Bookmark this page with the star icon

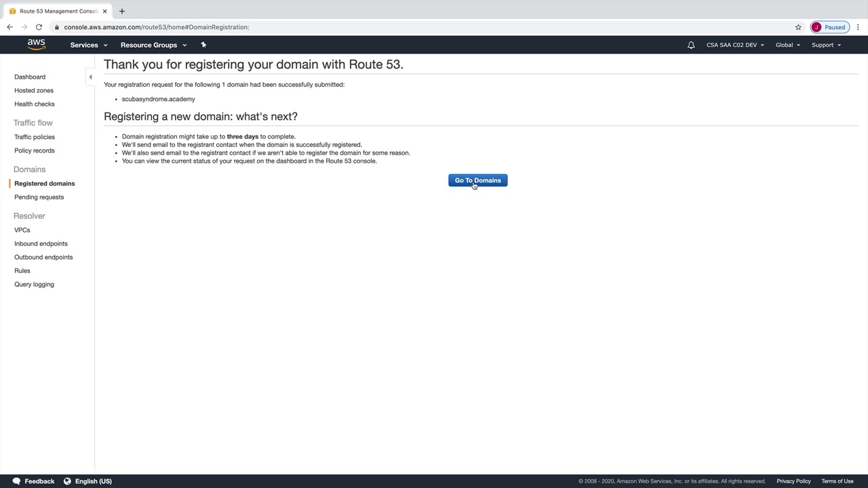[798, 27]
